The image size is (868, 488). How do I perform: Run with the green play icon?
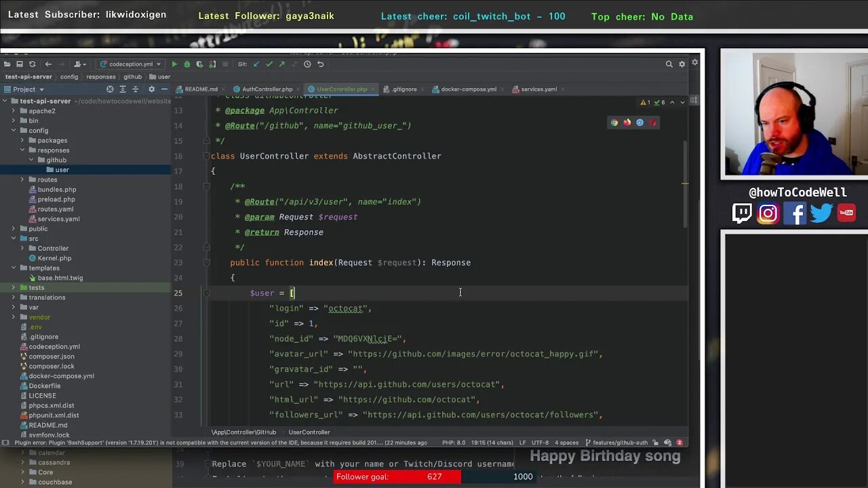(174, 64)
